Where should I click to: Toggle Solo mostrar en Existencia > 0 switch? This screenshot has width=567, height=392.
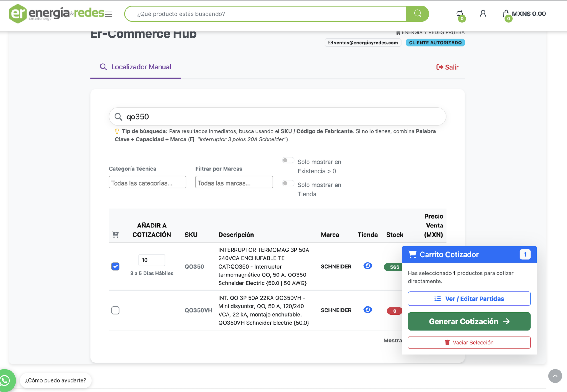pyautogui.click(x=288, y=160)
